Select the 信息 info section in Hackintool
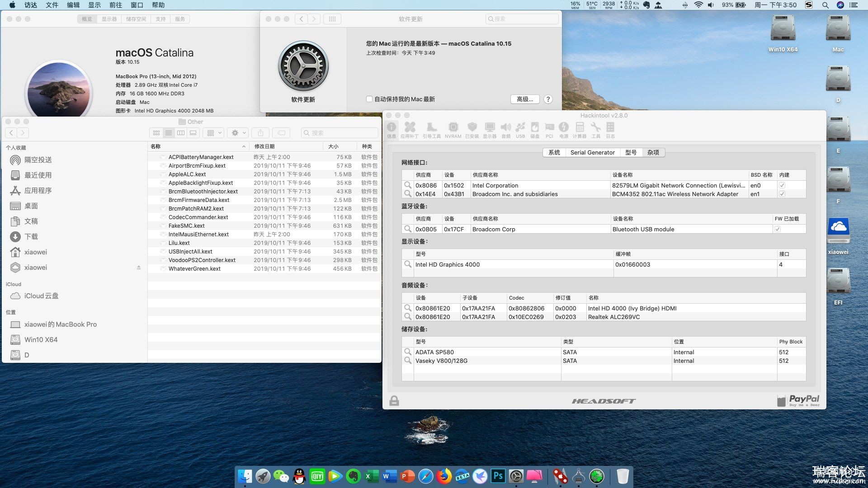868x488 pixels. [x=392, y=130]
